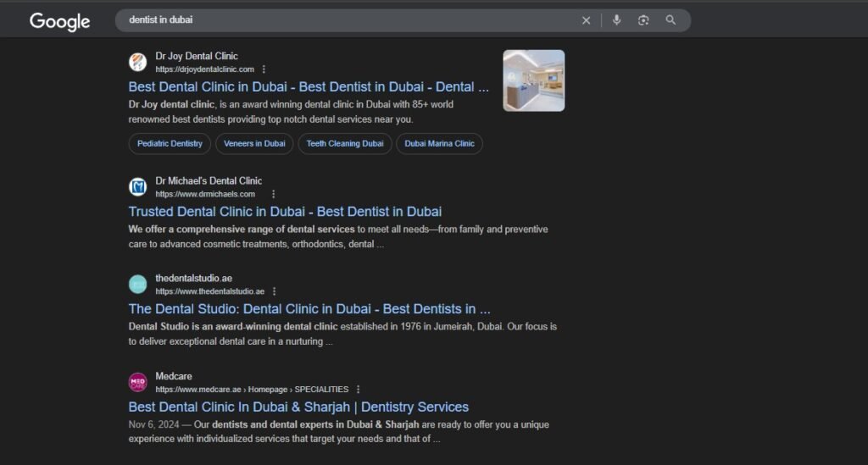Click the magnifying glass search button

670,20
